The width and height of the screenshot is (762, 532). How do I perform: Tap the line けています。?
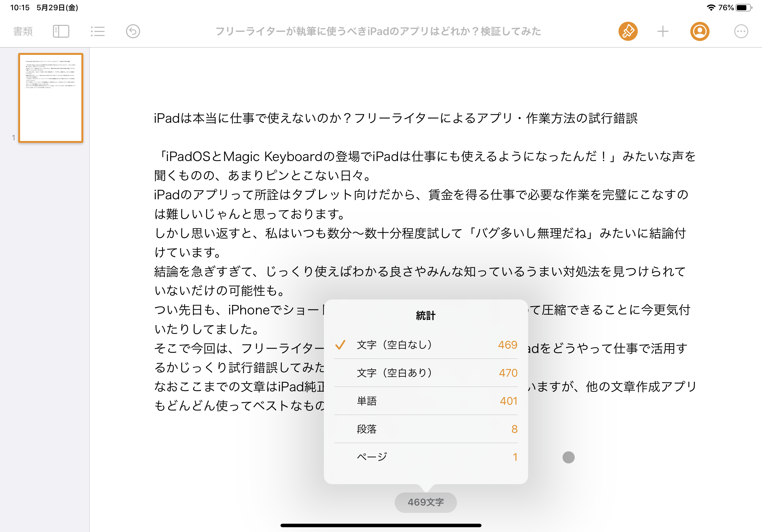[x=188, y=252]
